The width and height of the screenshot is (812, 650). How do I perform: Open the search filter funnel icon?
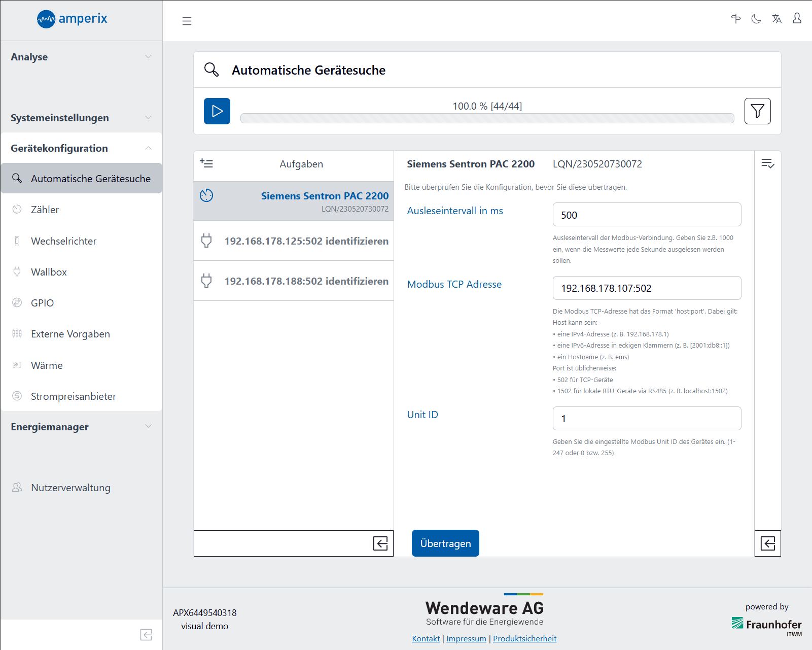click(x=757, y=111)
